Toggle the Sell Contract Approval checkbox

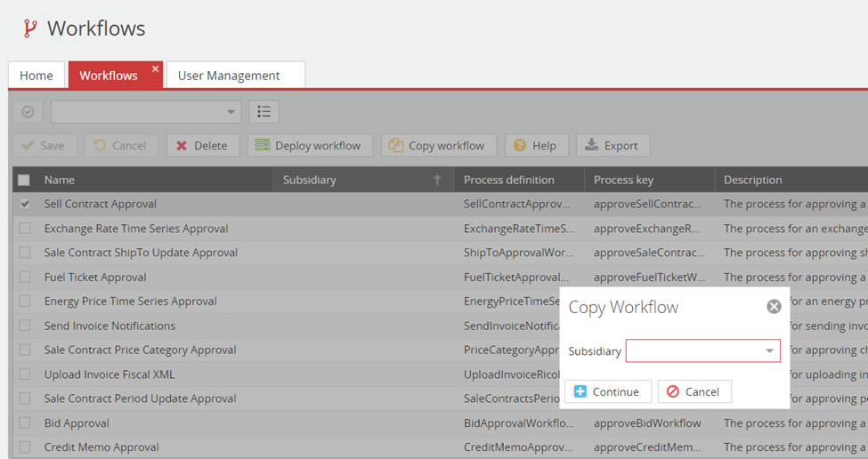coord(25,204)
